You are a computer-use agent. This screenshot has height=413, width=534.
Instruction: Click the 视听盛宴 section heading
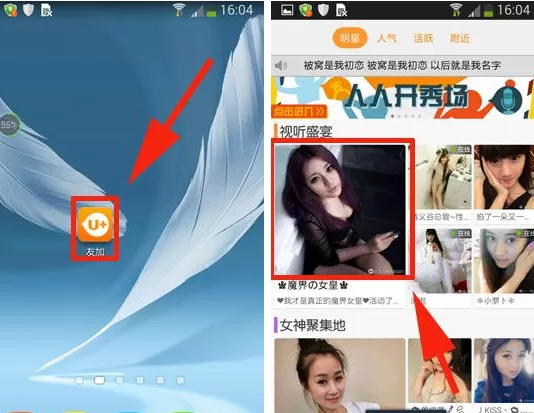tap(306, 132)
